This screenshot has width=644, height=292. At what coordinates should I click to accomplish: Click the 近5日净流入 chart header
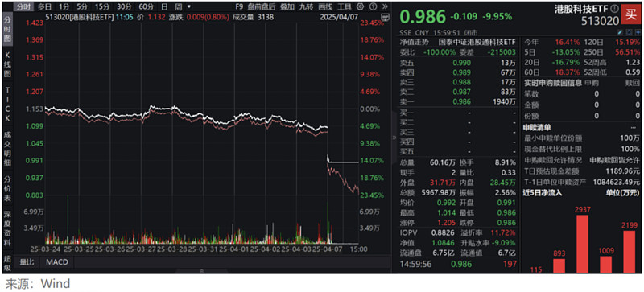point(543,192)
